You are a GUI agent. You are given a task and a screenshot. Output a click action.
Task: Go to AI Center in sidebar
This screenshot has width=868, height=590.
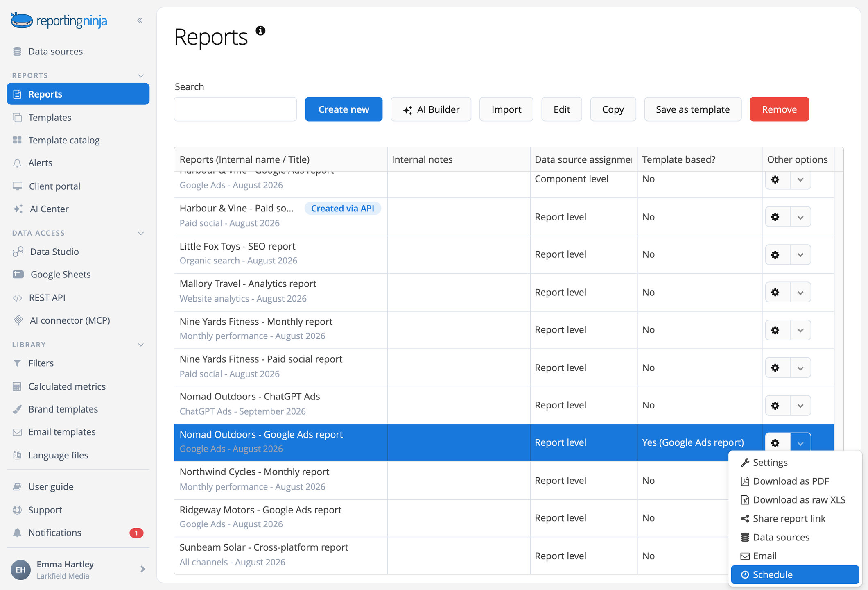coord(78,209)
